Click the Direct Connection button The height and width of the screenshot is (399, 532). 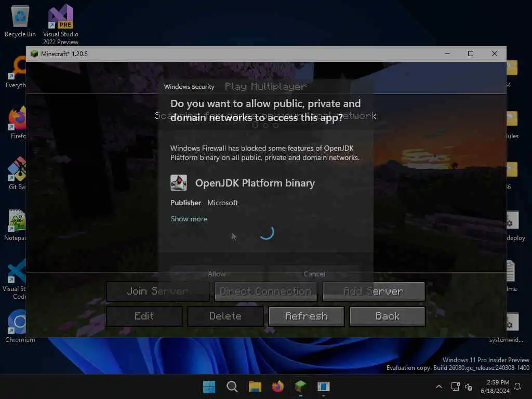coord(265,291)
